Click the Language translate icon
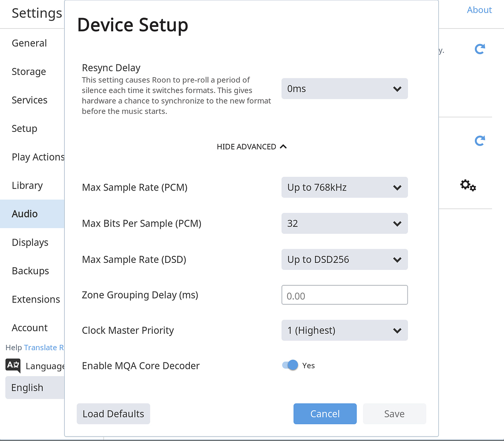Screen dimensions: 504x441 [x=13, y=366]
